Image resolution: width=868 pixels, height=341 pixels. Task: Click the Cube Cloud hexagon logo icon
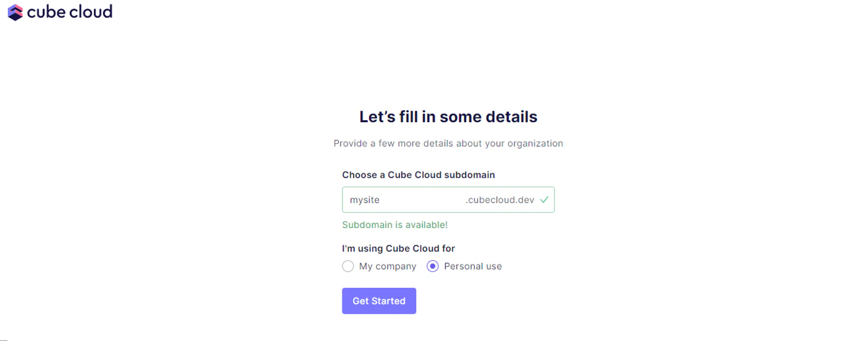click(15, 12)
